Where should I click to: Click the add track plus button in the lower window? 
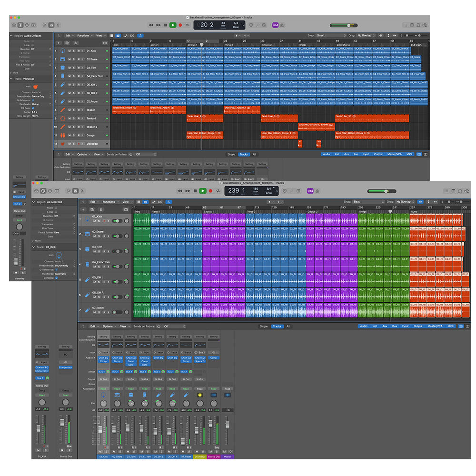[x=84, y=209]
